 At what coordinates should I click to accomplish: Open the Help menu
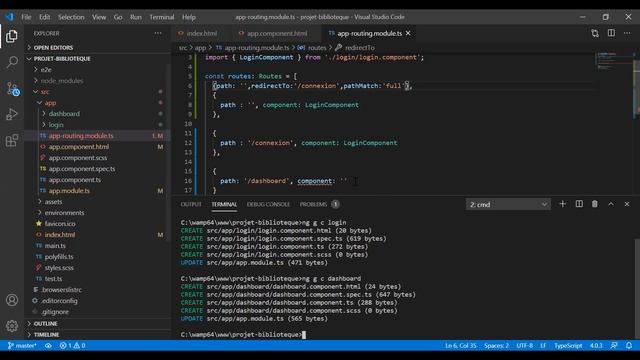click(189, 17)
